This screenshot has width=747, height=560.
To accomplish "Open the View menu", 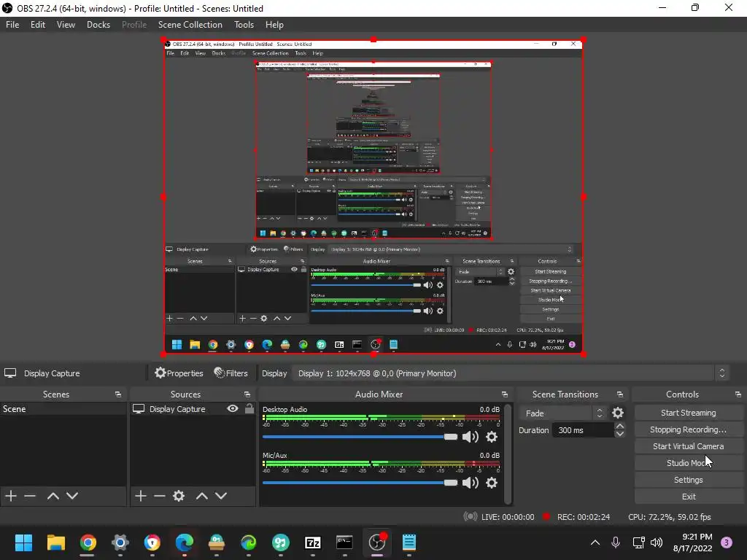I will 66,25.
